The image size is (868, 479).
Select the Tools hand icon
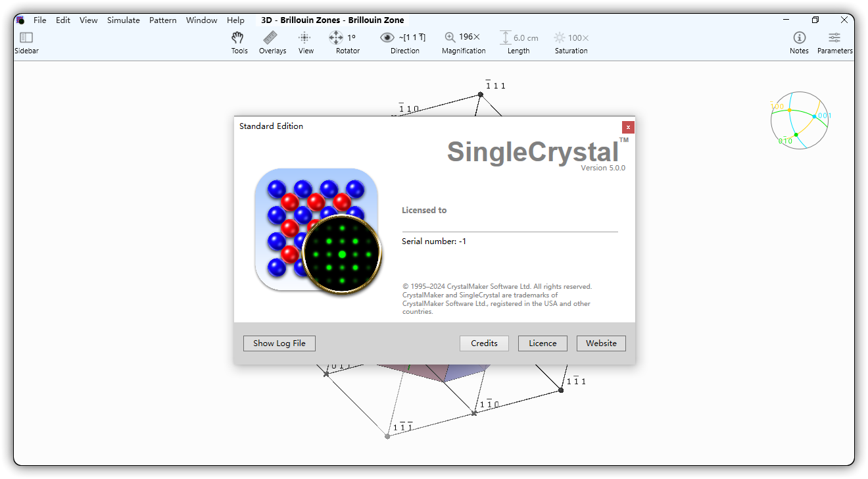tap(238, 38)
